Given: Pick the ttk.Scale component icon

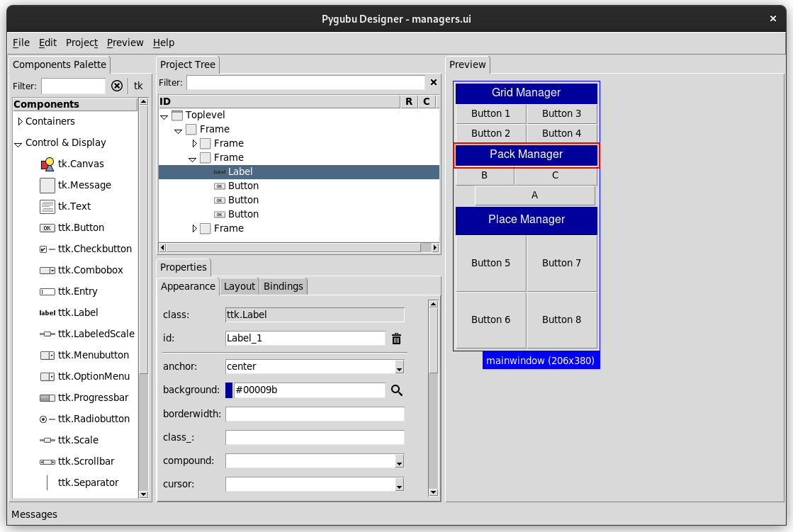Looking at the screenshot, I should coord(47,440).
